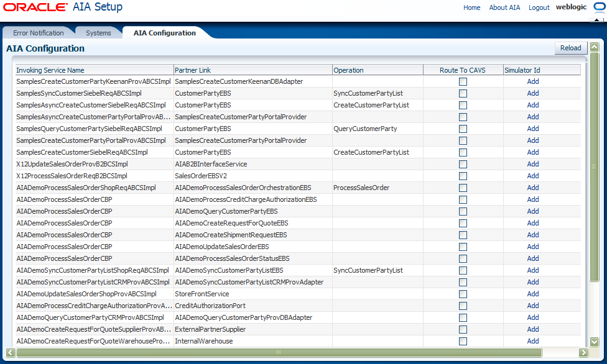Screen dimensions: 607x364
Task: Click the Oracle ring icon beside weblogic
Action: 600,8
